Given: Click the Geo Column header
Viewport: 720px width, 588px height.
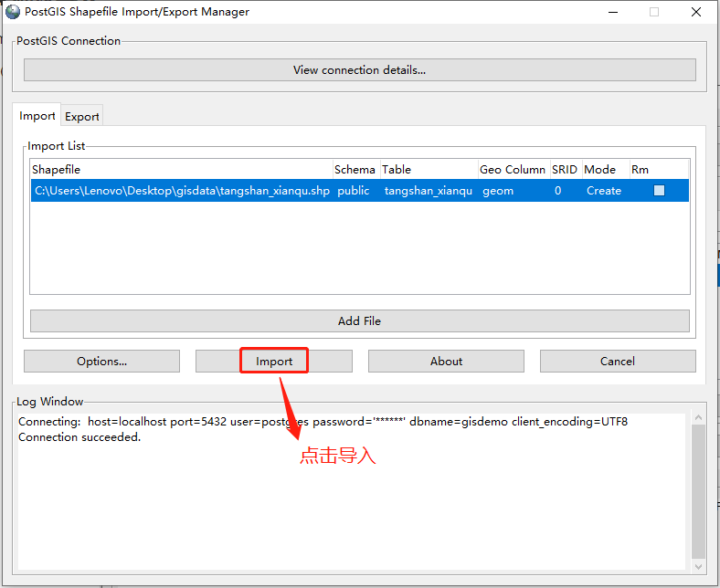Looking at the screenshot, I should (512, 169).
